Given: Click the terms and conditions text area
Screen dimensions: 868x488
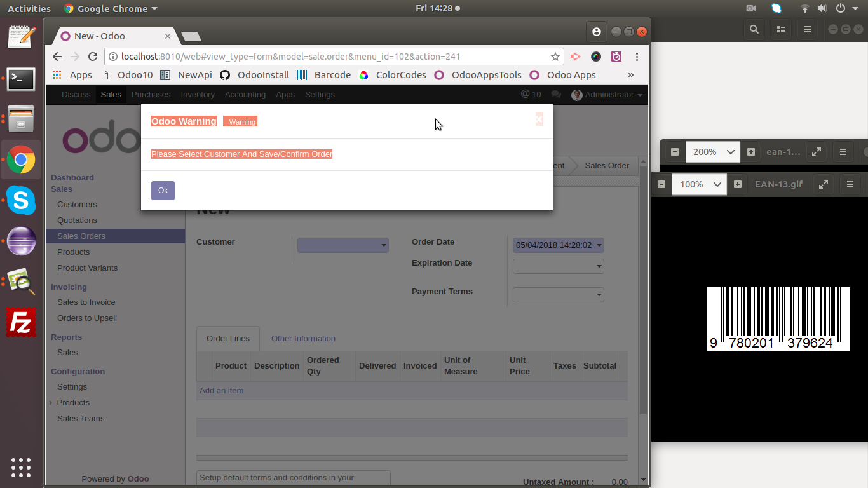Looking at the screenshot, I should point(294,478).
